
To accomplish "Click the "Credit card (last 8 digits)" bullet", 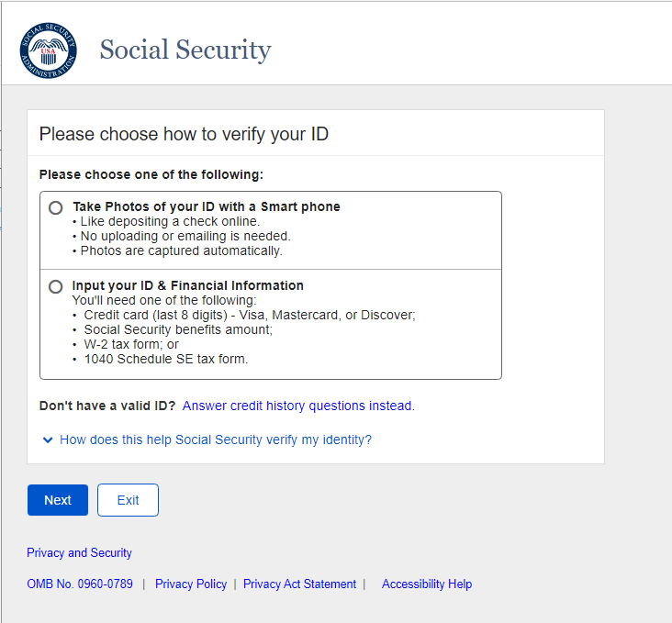I will (250, 315).
